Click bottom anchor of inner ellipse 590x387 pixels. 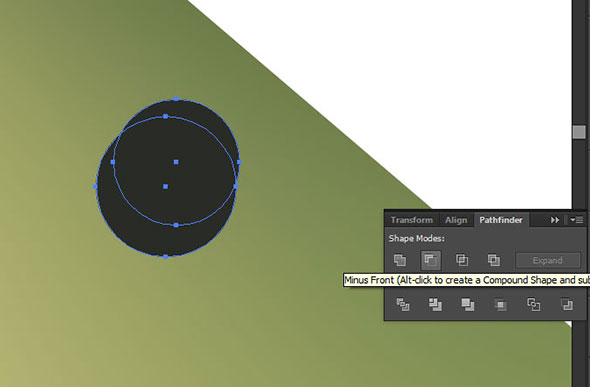[x=176, y=225]
